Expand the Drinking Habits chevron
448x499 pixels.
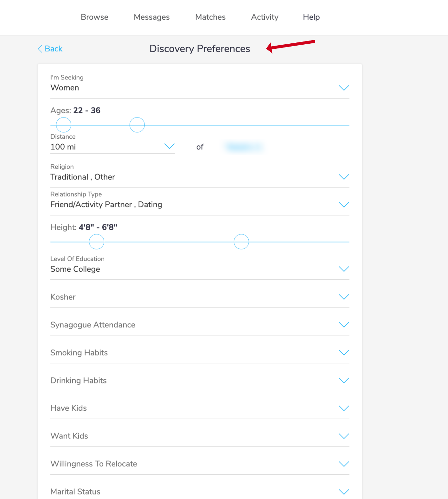click(344, 381)
